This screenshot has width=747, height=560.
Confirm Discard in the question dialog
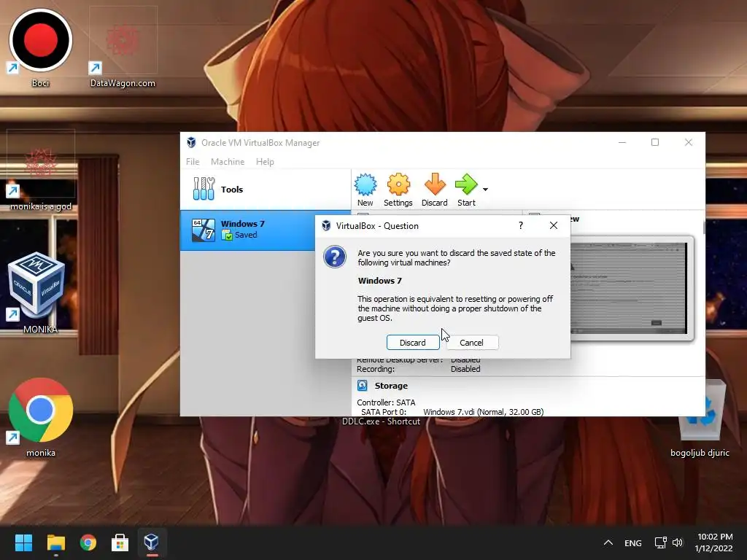pyautogui.click(x=413, y=343)
